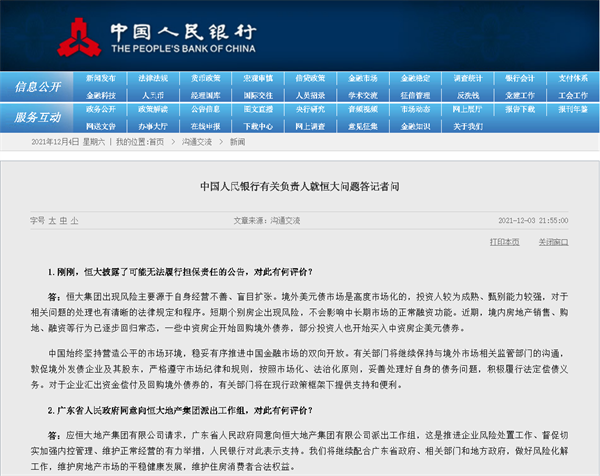Navigate to 网上调查
Screen dimensions: 600x476
click(x=310, y=126)
